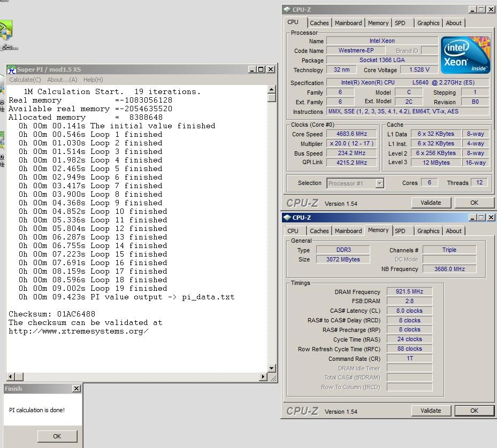Viewport: 497px width, 448px height.
Task: Click the Super PI scroll left arrow
Action: click(x=11, y=377)
